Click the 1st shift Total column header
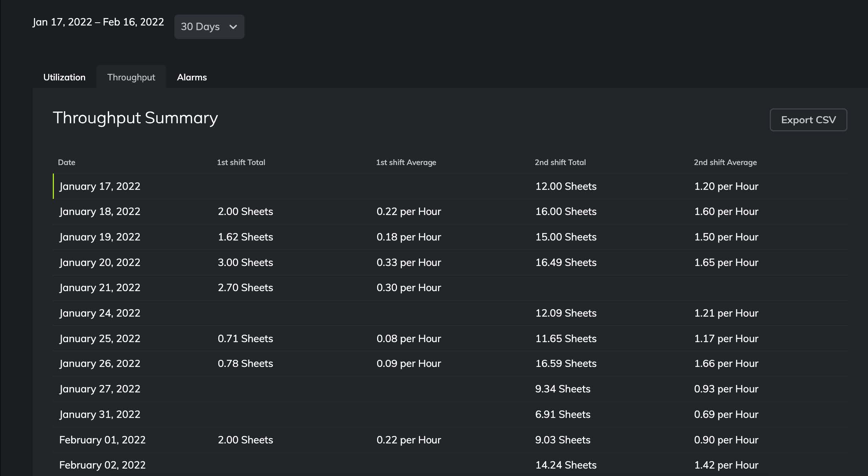Screen dimensions: 868x476 point(241,162)
